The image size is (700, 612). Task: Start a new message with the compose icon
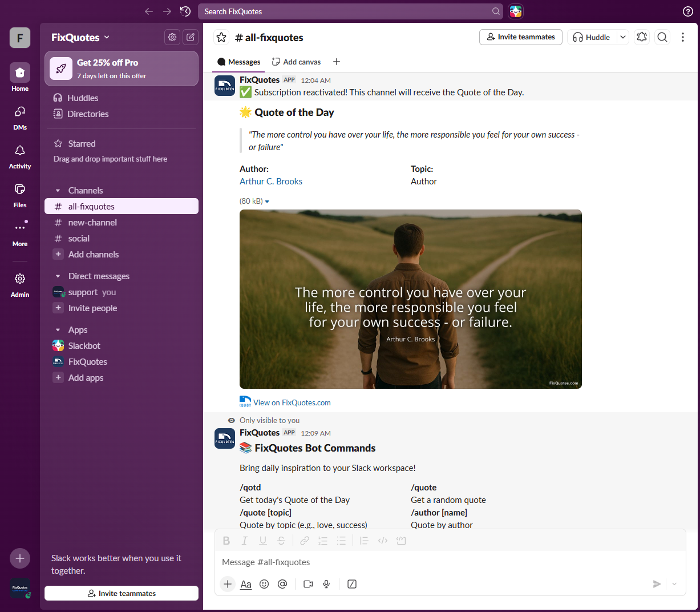pos(191,37)
